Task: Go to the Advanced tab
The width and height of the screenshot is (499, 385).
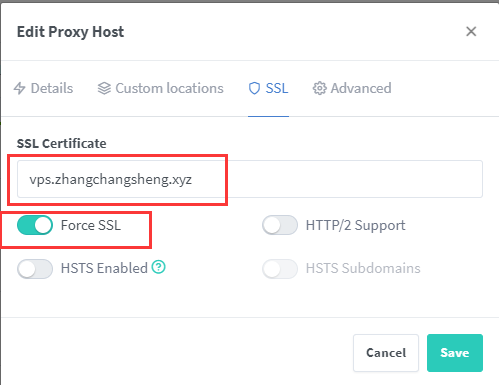Action: [352, 88]
